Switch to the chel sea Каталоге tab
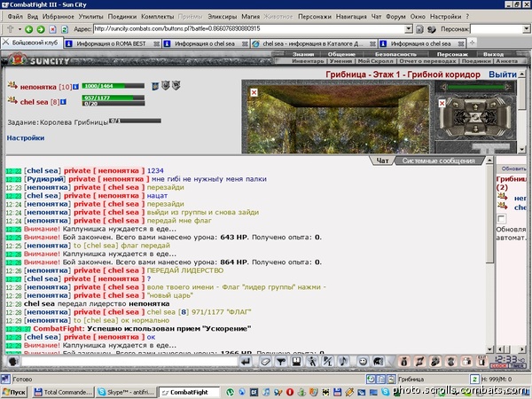Screen dimensions: 532x399 point(314,43)
